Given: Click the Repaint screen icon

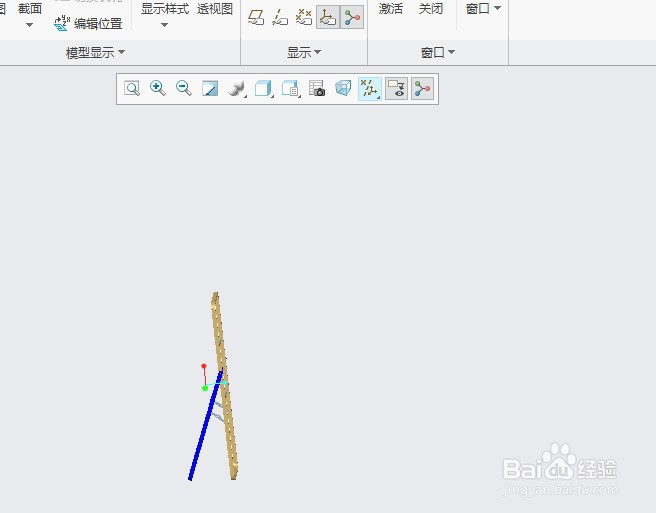Looking at the screenshot, I should click(x=210, y=89).
